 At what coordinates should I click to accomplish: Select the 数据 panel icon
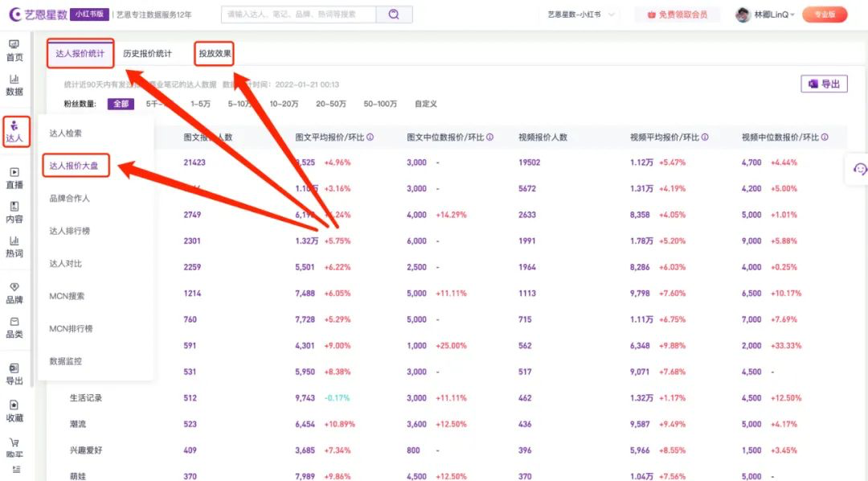[15, 84]
